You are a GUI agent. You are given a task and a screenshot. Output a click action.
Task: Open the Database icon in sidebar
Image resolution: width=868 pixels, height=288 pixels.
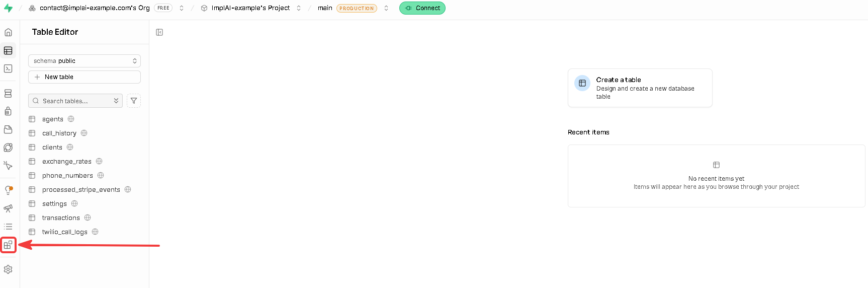pyautogui.click(x=8, y=94)
